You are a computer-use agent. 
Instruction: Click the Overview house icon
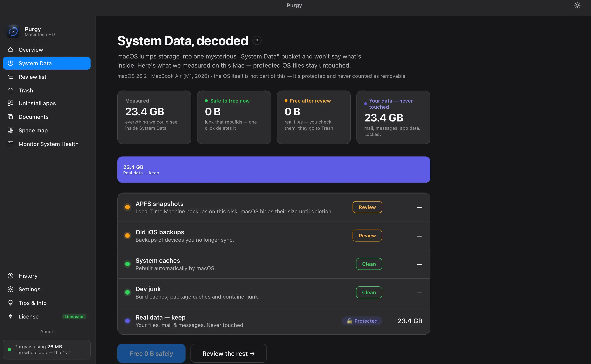pyautogui.click(x=10, y=50)
